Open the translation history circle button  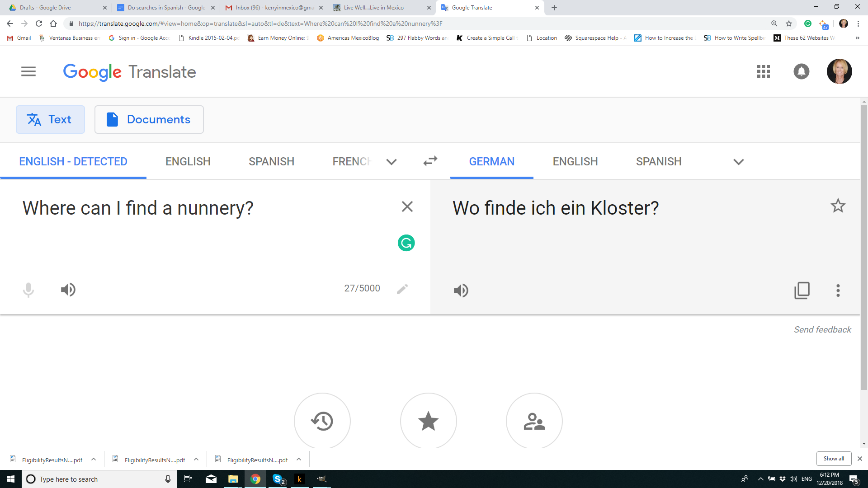[x=322, y=421]
